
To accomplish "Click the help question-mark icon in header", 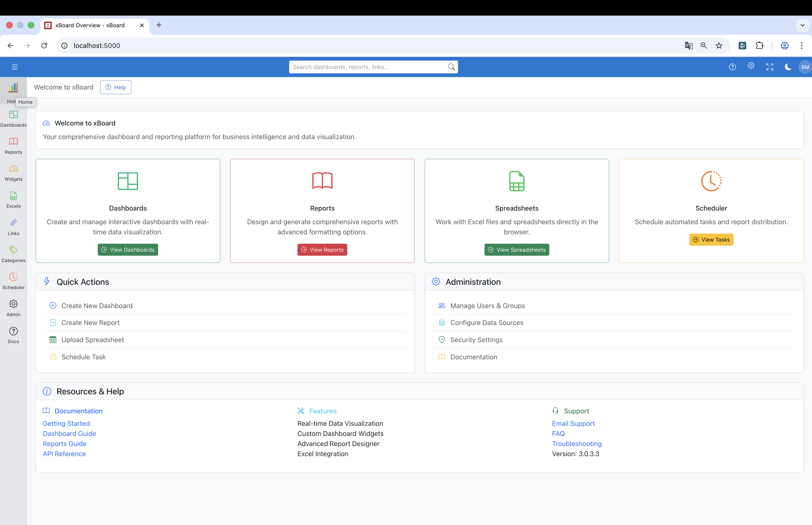I will pyautogui.click(x=732, y=67).
